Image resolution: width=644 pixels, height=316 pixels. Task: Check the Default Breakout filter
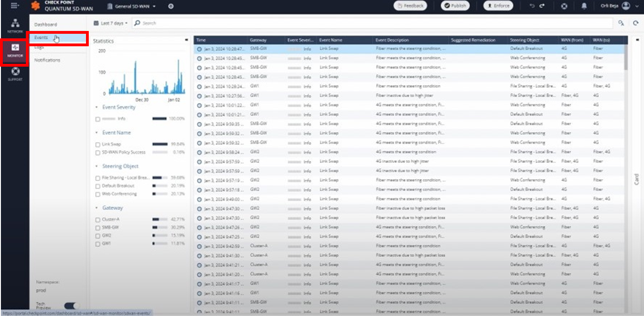[x=98, y=186]
